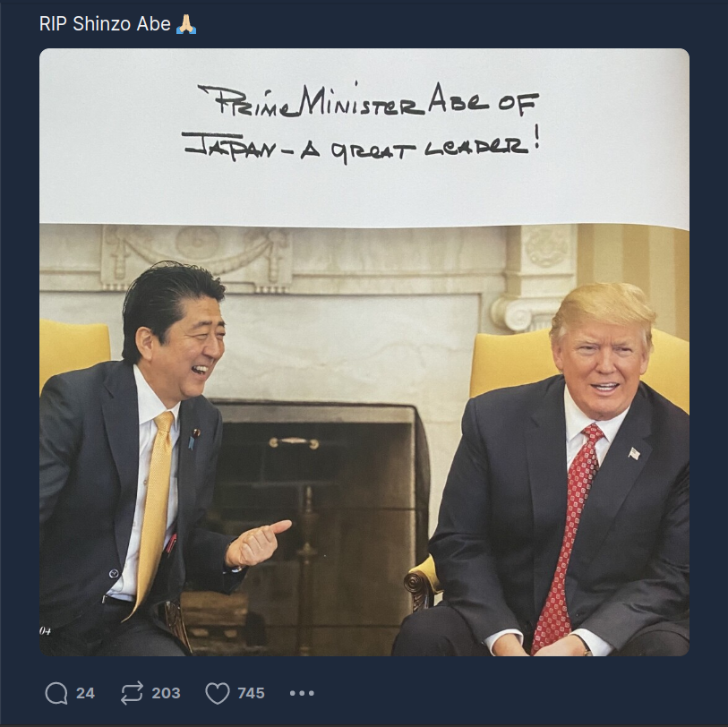The image size is (728, 727).
Task: Click the pointing hand gesture in photo
Action: coord(258,543)
